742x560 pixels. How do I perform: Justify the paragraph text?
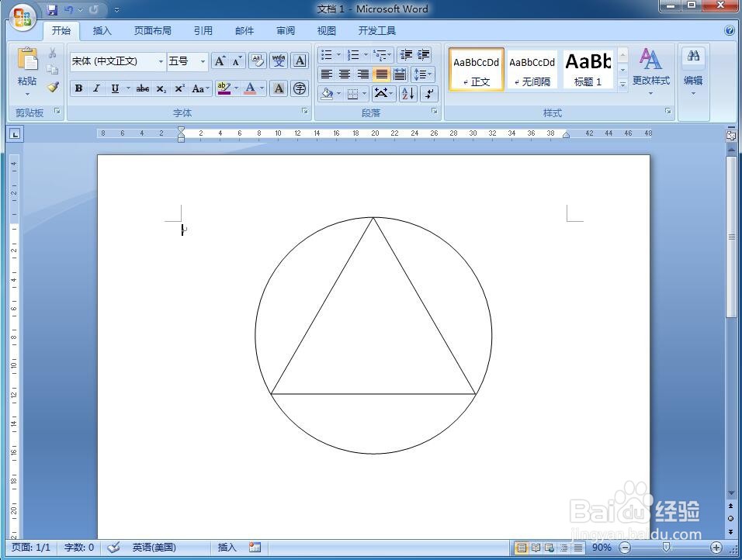[x=381, y=74]
